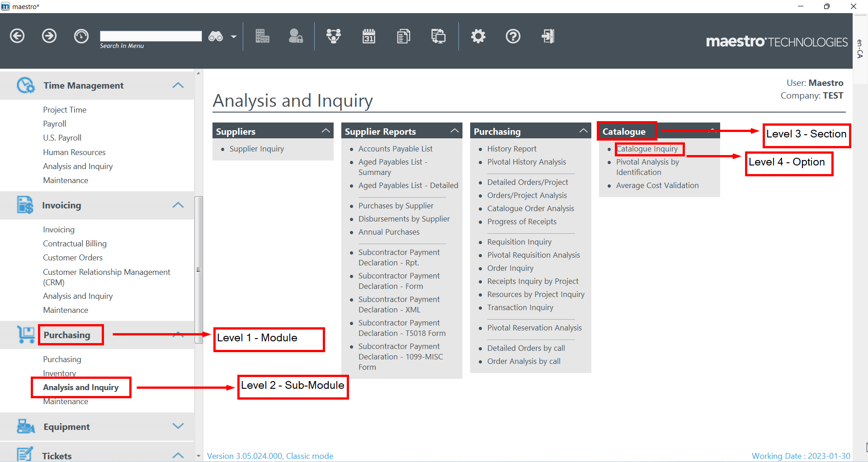Click the documents report icon in toolbar

tap(403, 36)
